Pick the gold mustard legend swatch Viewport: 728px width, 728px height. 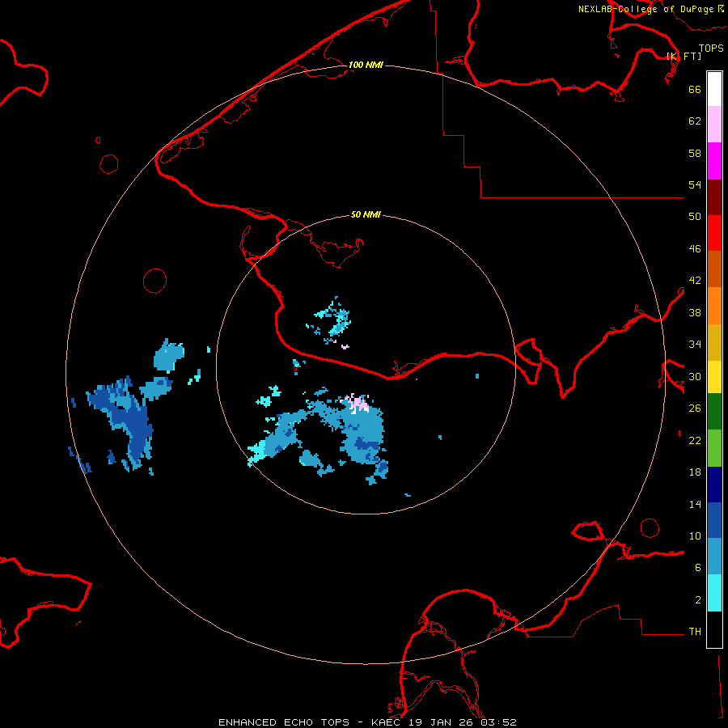[714, 342]
